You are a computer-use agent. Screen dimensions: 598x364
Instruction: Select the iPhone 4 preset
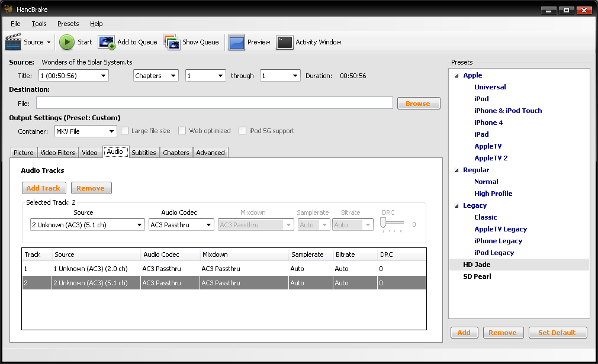coord(488,123)
